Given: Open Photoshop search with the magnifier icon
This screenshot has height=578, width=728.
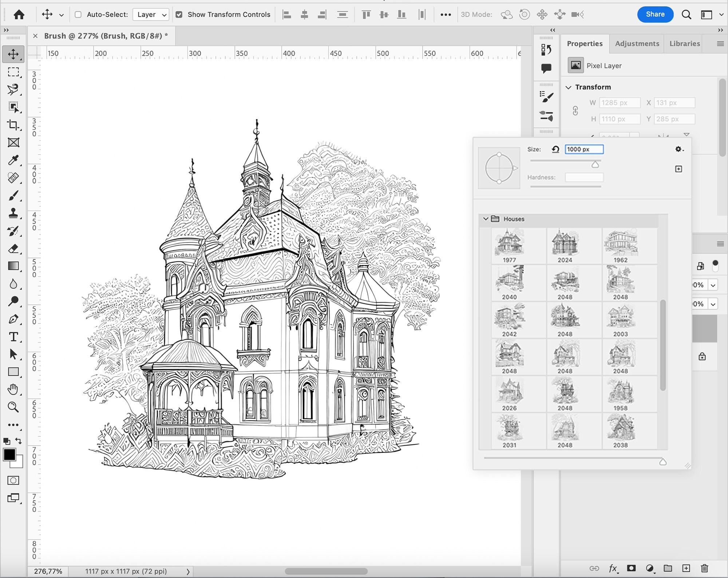Looking at the screenshot, I should pos(687,15).
